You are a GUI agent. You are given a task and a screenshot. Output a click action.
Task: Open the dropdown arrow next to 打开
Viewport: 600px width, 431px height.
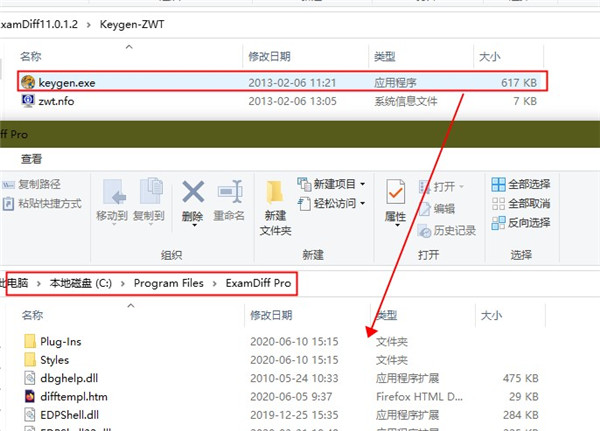coord(461,187)
